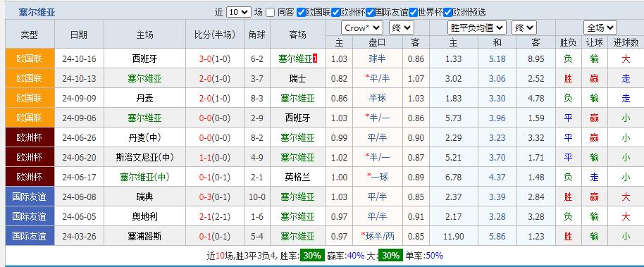The height and width of the screenshot is (267, 644).
Task: Open the recent matches count dropdown showing 10
Action: click(x=239, y=12)
